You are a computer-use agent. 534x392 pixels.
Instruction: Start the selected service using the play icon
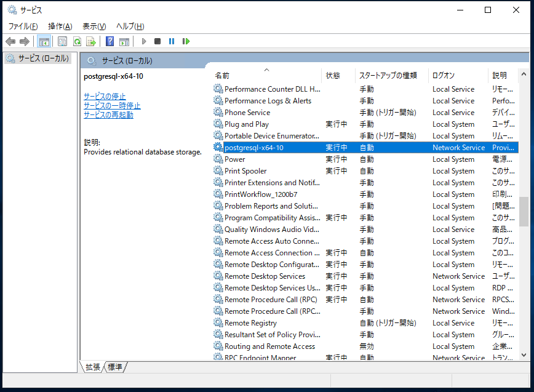(x=143, y=41)
